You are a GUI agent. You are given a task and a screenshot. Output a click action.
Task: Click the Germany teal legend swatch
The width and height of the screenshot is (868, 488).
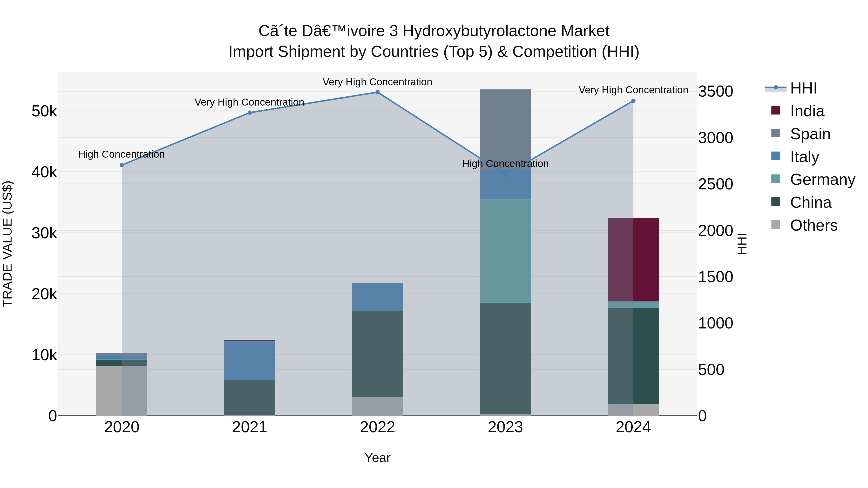(x=776, y=179)
